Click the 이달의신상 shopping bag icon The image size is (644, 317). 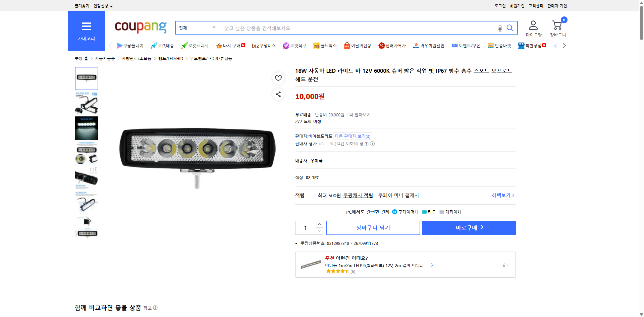347,45
